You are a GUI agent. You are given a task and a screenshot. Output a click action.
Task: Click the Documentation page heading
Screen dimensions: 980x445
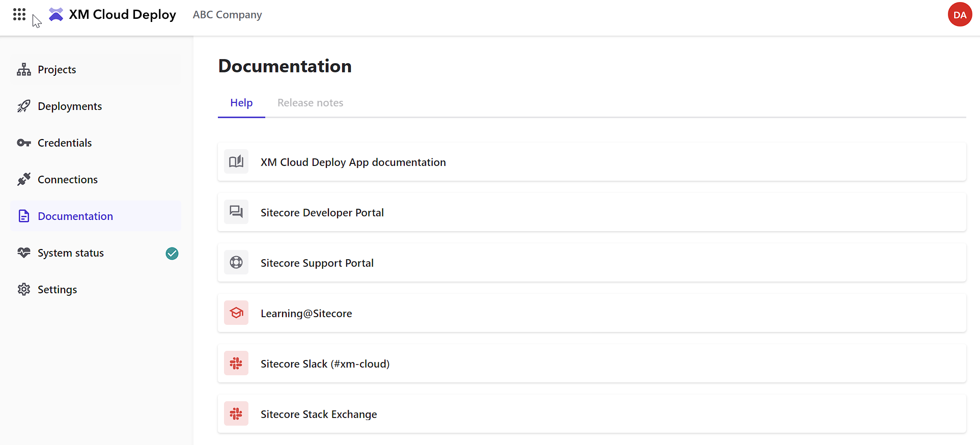coord(285,66)
